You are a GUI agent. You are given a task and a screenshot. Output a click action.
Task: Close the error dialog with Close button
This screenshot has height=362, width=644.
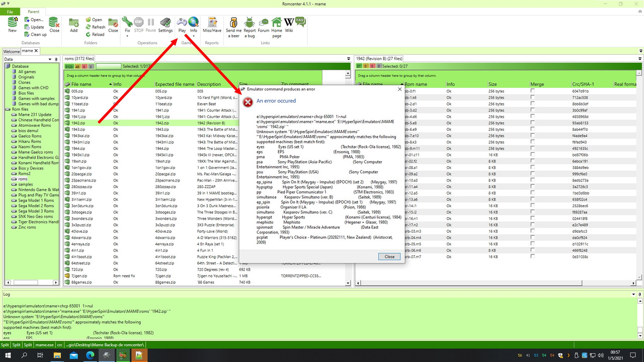389,256
